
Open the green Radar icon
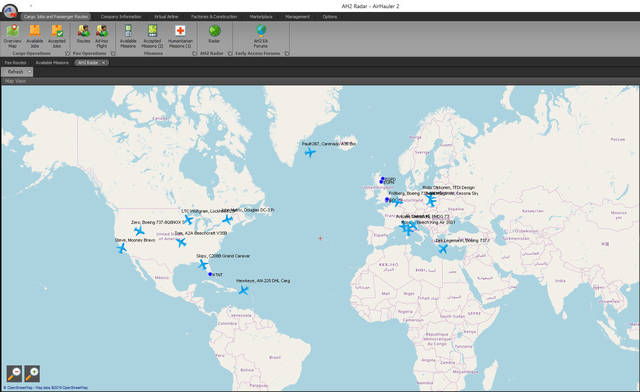coord(214,33)
